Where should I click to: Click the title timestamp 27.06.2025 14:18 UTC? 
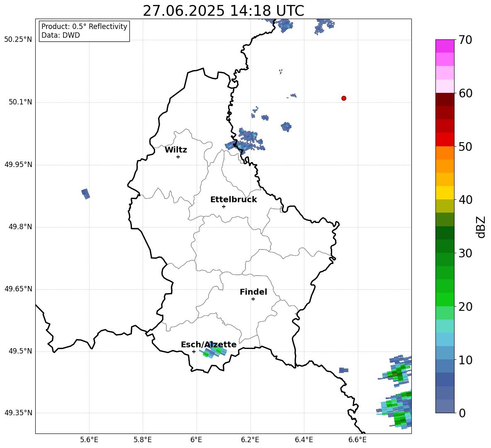point(224,11)
